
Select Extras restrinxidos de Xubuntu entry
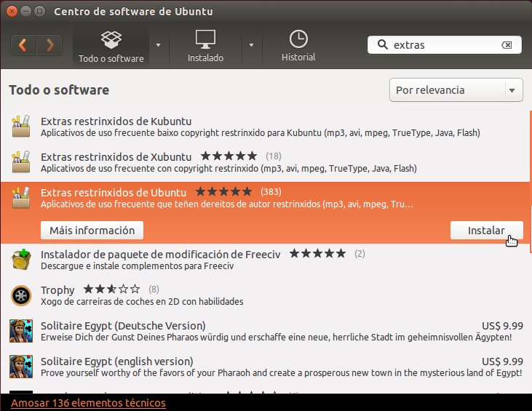click(265, 162)
